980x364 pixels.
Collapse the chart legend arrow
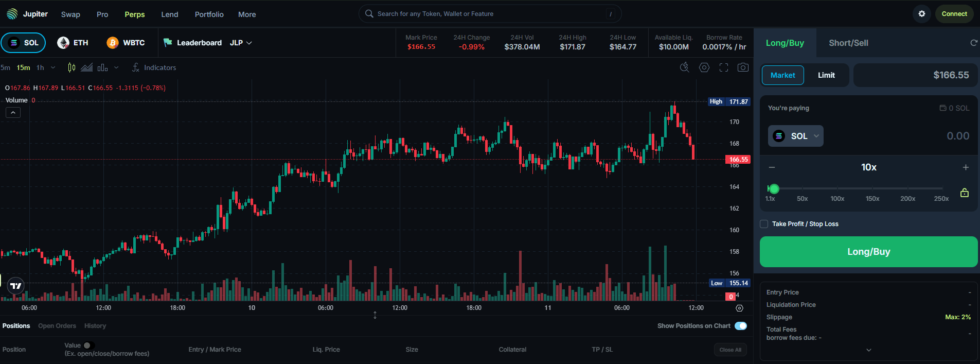click(x=13, y=112)
